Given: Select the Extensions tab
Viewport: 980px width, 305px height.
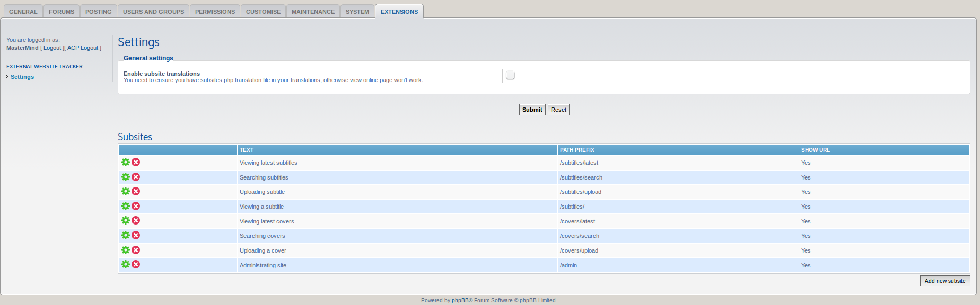Looking at the screenshot, I should coord(399,12).
